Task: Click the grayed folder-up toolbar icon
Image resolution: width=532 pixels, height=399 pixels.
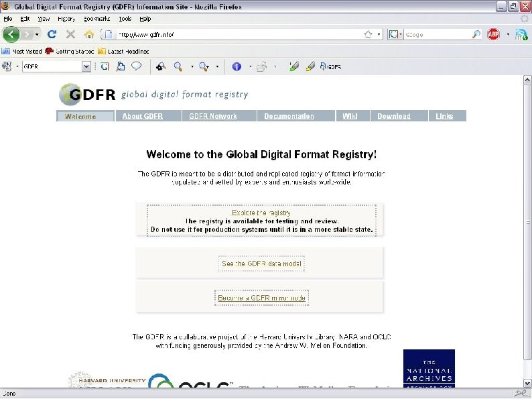Action: 261,66
